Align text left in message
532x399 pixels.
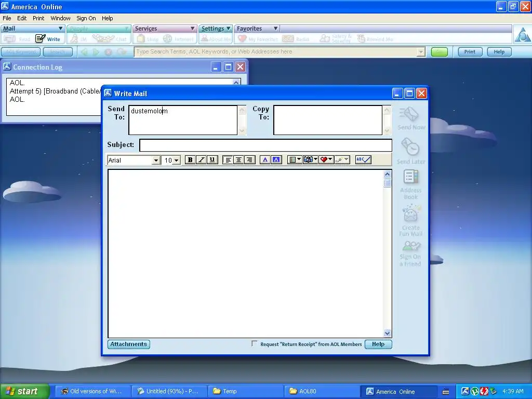228,160
